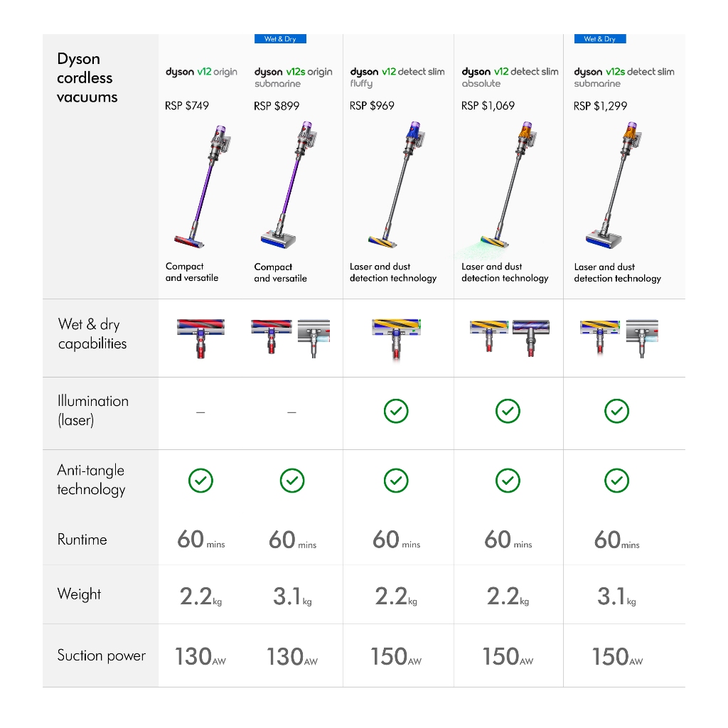Image resolution: width=728 pixels, height=728 pixels.
Task: Click V12 Detect Slim Fluffy cleaner head icon
Action: click(x=395, y=337)
